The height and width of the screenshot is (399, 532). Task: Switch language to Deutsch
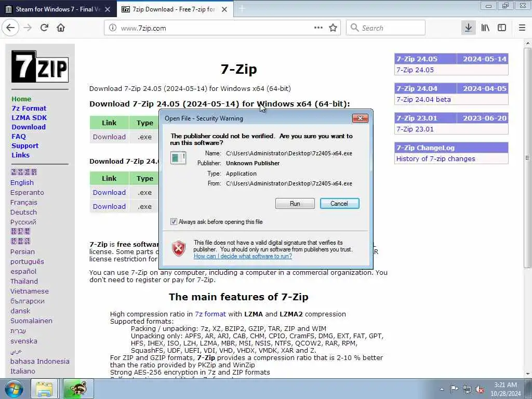pyautogui.click(x=23, y=212)
